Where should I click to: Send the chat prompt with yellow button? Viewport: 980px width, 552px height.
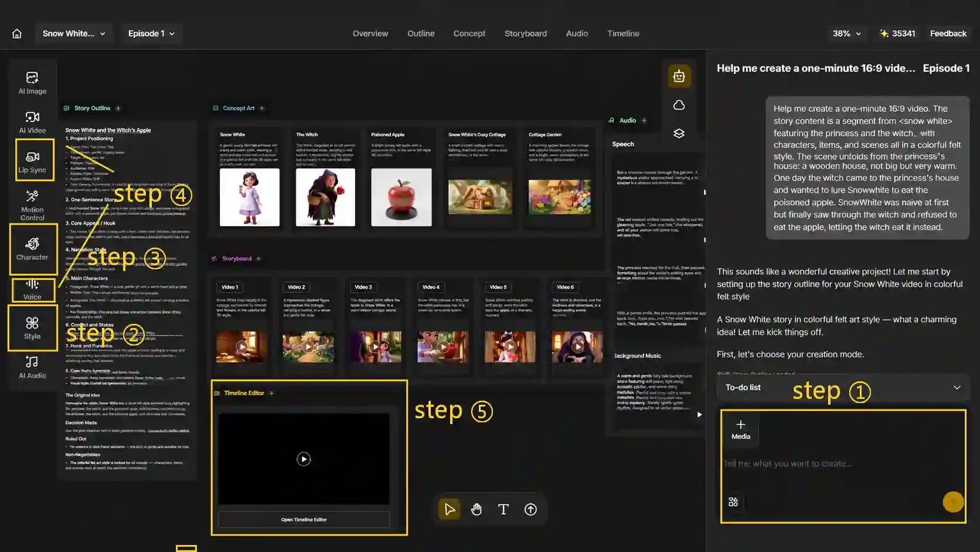[x=953, y=502]
